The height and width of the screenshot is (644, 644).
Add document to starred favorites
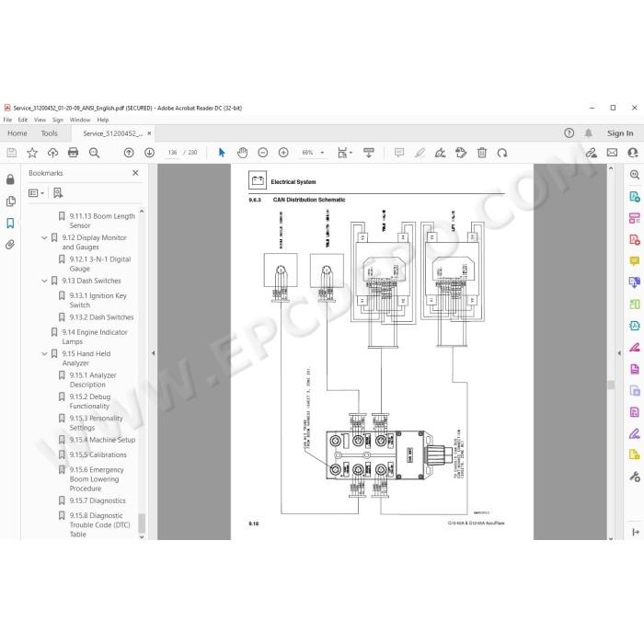coord(32,153)
